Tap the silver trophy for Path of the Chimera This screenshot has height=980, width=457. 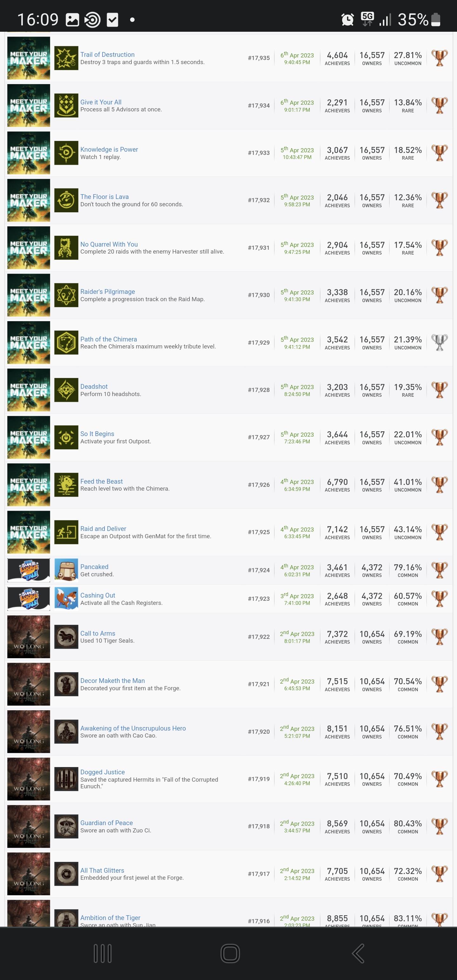pos(439,342)
